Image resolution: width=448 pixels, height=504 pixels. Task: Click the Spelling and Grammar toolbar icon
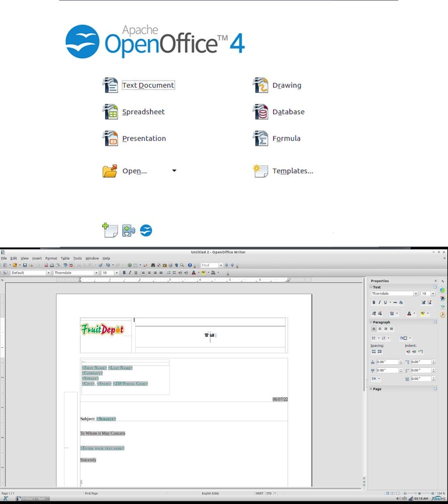coord(65,265)
